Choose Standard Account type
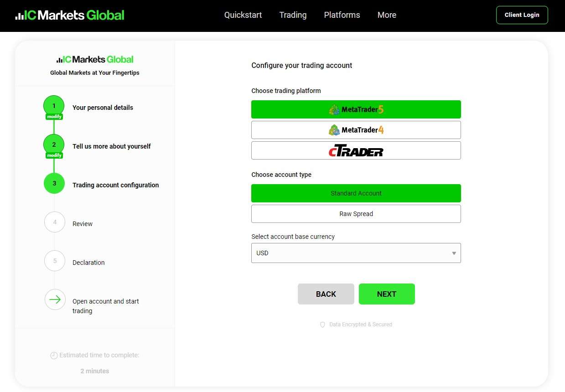 [356, 193]
